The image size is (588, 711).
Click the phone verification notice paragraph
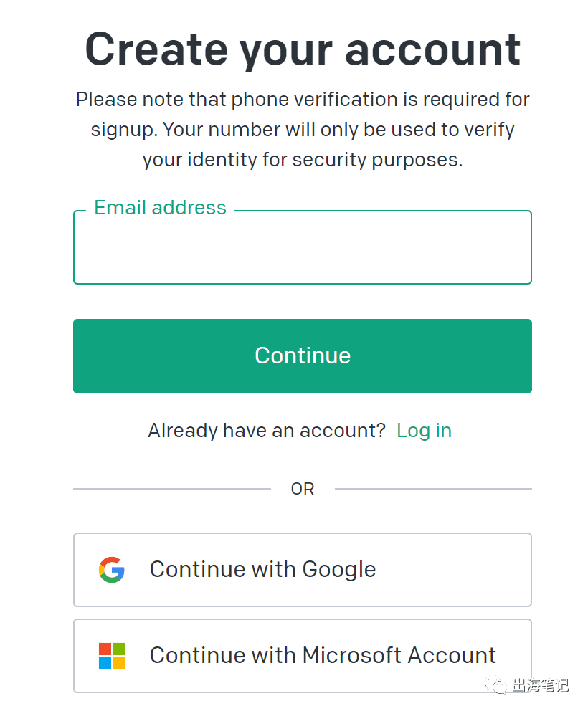(x=302, y=130)
